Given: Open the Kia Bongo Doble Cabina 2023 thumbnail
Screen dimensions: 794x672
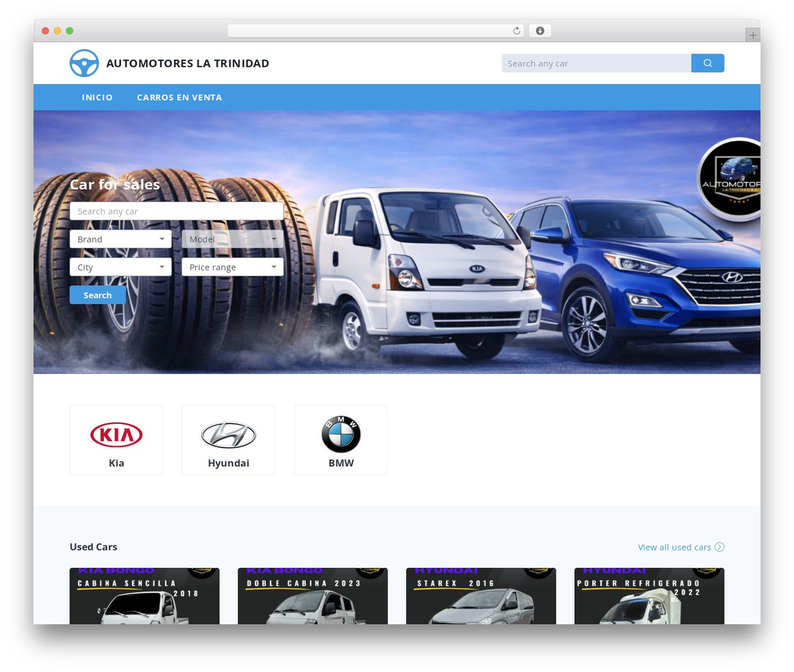Looking at the screenshot, I should [x=313, y=596].
